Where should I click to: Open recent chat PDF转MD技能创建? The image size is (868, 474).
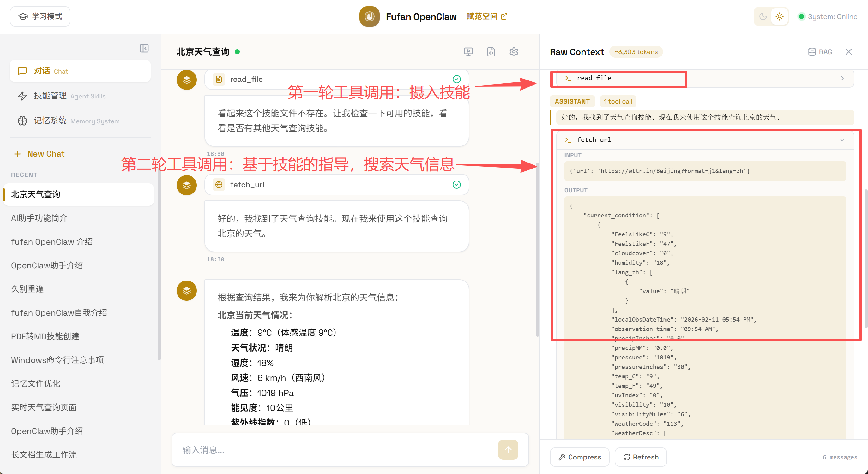(79, 336)
